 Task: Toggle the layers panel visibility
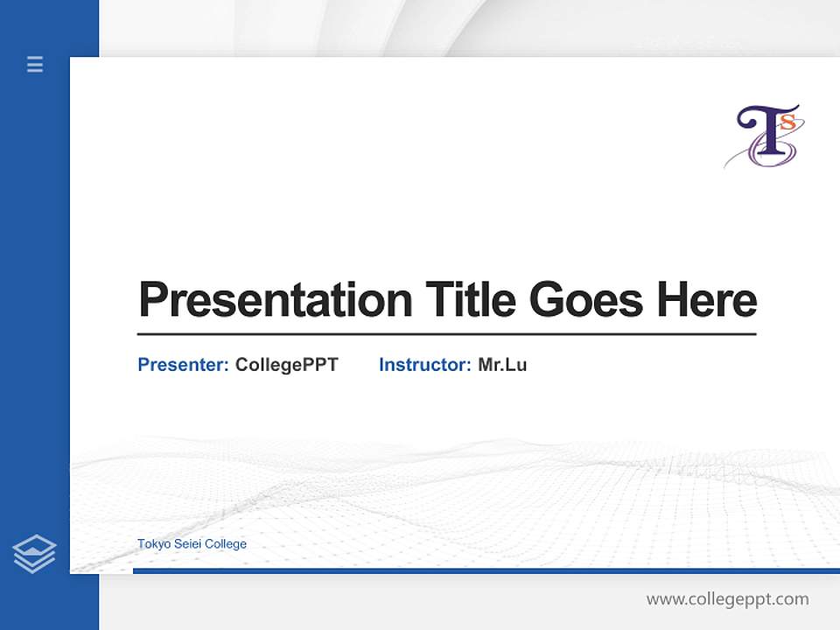34,551
